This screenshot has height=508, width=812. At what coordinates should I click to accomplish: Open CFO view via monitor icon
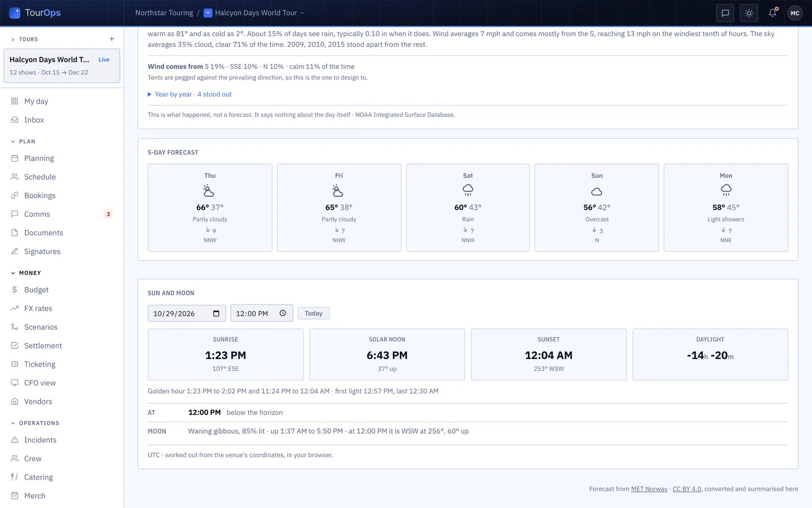click(15, 383)
